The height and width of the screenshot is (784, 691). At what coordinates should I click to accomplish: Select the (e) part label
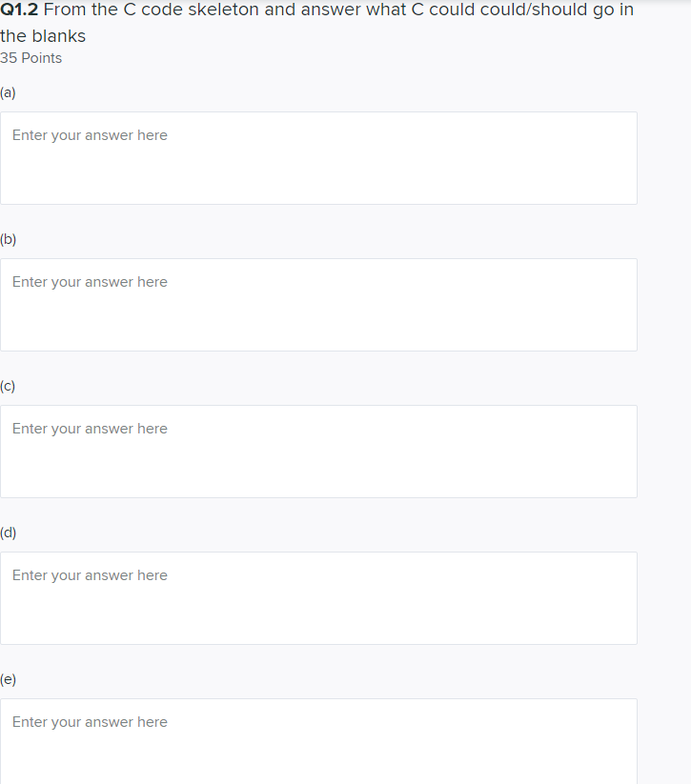[x=8, y=679]
